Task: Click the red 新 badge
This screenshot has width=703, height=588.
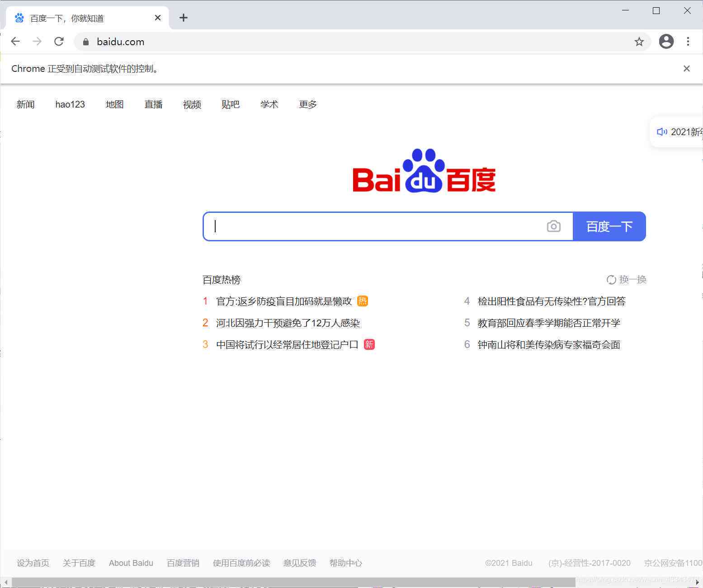Action: [369, 344]
